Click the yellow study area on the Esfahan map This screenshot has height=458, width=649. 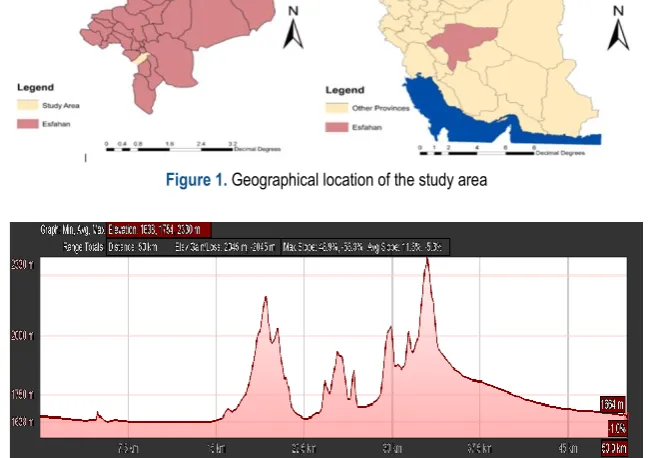point(141,59)
